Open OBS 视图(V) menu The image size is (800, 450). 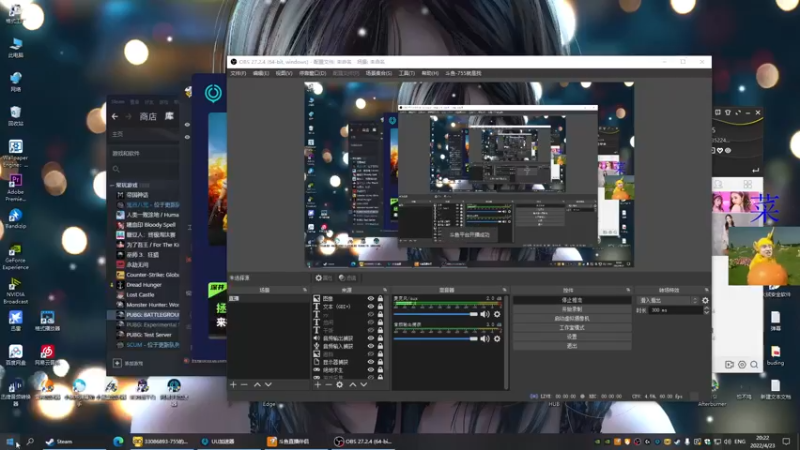coord(284,73)
